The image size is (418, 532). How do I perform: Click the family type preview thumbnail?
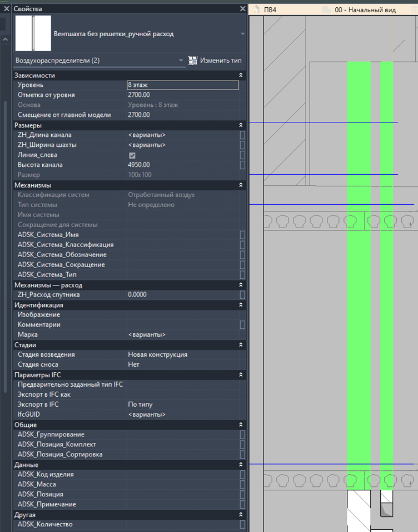tap(33, 33)
